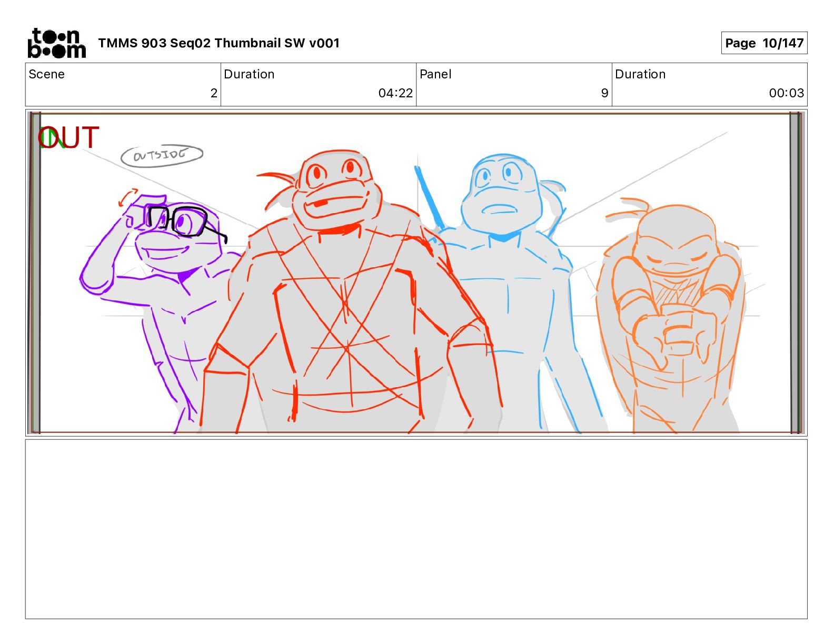The image size is (834, 644).
Task: Select scene number value '2'
Action: point(214,93)
